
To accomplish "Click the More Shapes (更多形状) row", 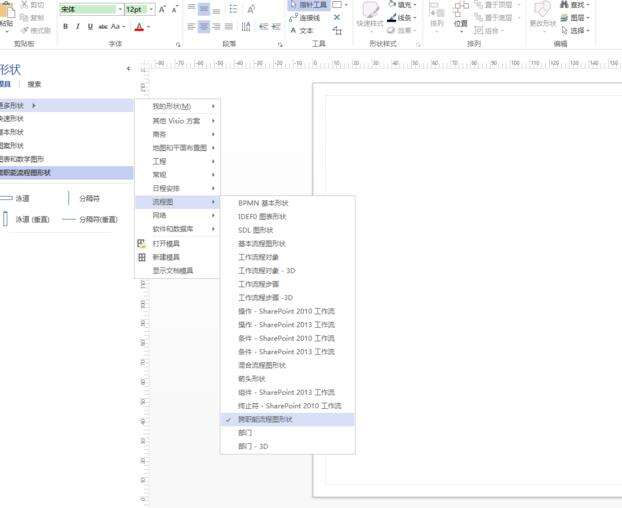I will 66,105.
